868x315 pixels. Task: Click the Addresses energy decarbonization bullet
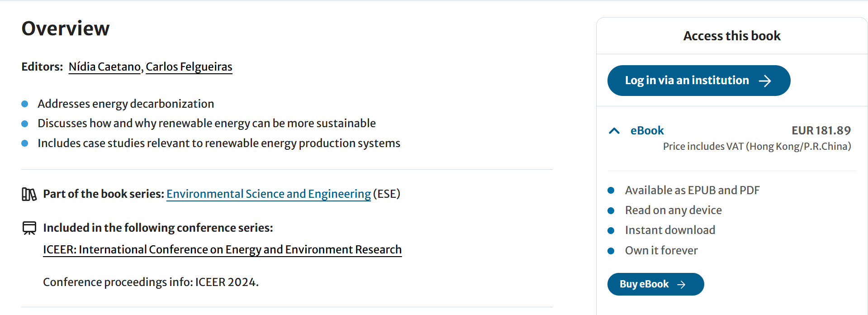click(x=126, y=104)
